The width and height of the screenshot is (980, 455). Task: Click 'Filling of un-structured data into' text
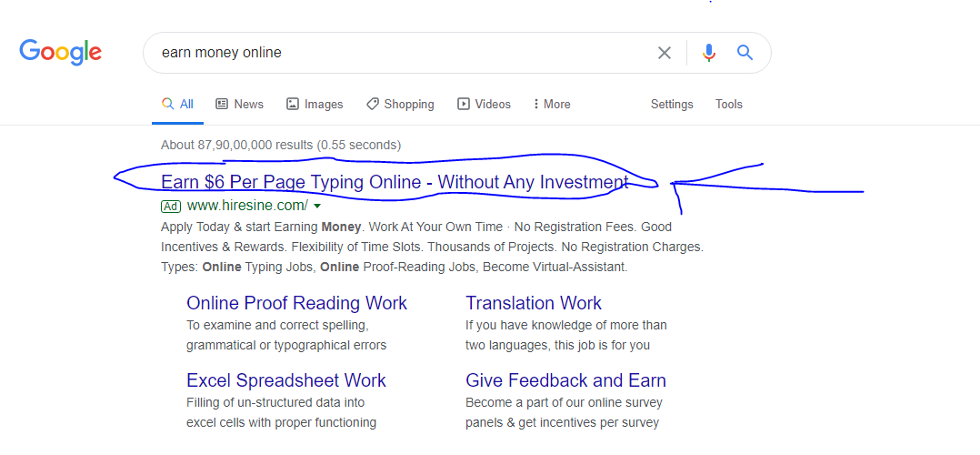(x=275, y=402)
